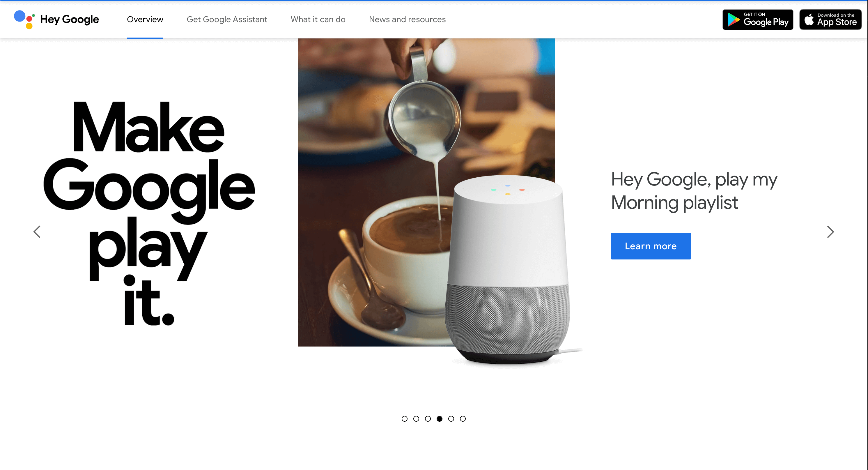The height and width of the screenshot is (470, 868).
Task: Select the third carousel dot toggle
Action: pos(428,418)
